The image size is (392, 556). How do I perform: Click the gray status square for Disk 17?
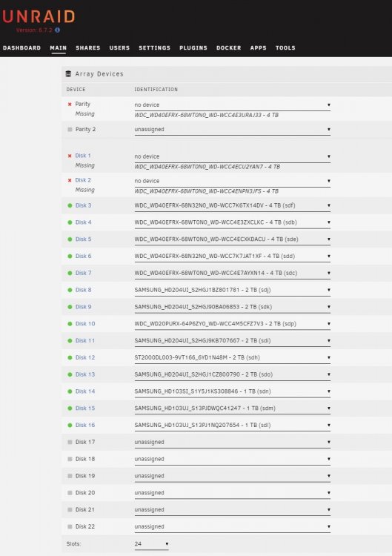tap(70, 442)
